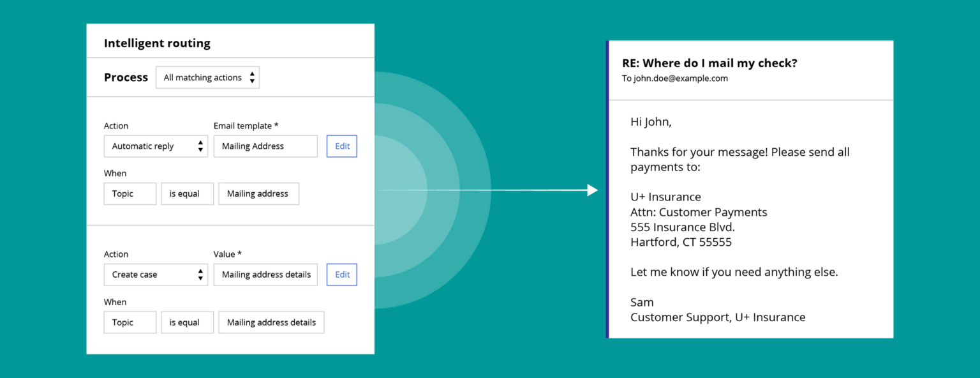Select the is equal operator in the first rule
The width and height of the screenshot is (980, 378).
tap(187, 193)
